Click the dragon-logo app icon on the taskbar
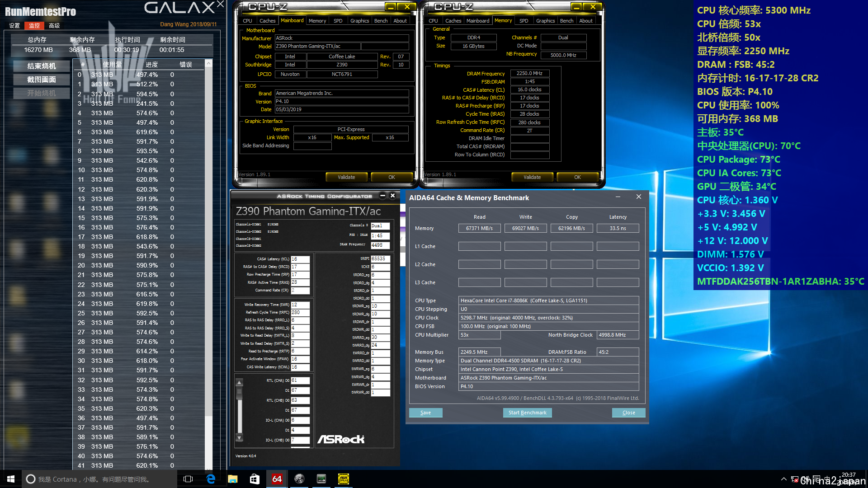Screen dimensions: 868x488 click(299, 479)
